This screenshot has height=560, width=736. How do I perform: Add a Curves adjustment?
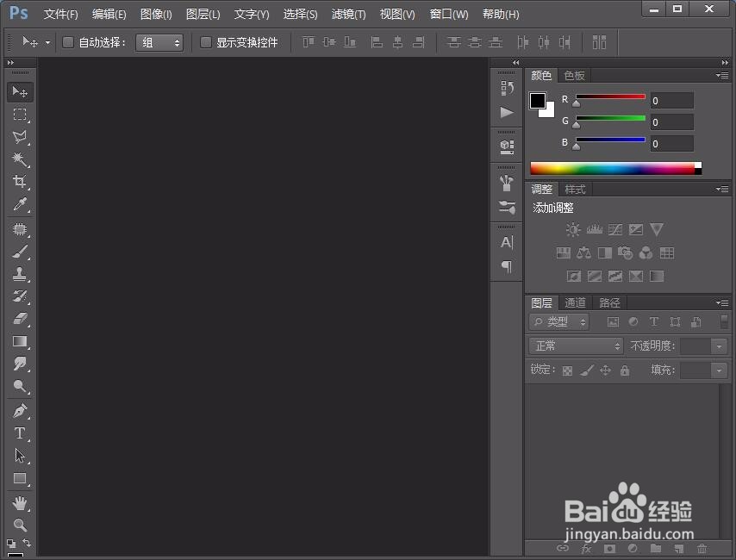click(x=614, y=229)
